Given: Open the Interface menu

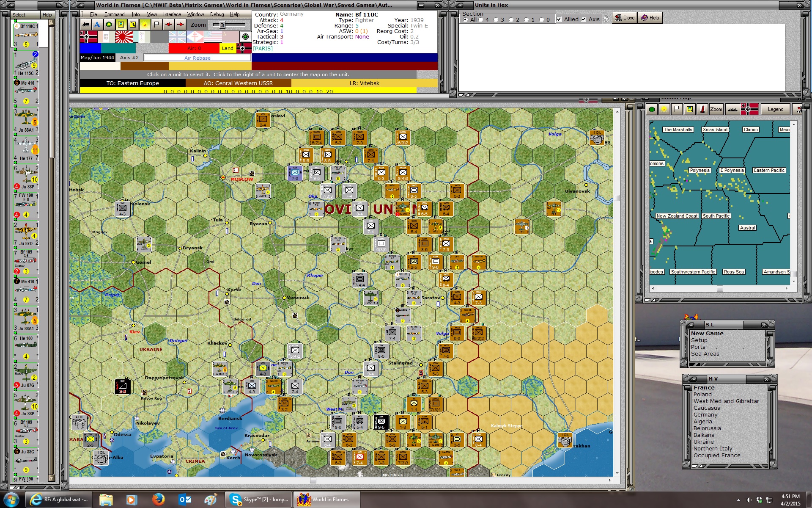Looking at the screenshot, I should pos(172,14).
